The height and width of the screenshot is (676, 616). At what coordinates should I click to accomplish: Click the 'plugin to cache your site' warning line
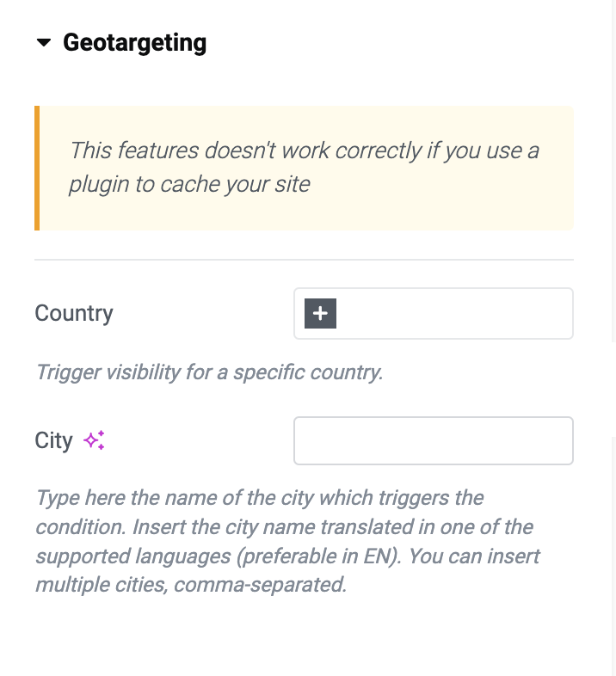(x=189, y=185)
